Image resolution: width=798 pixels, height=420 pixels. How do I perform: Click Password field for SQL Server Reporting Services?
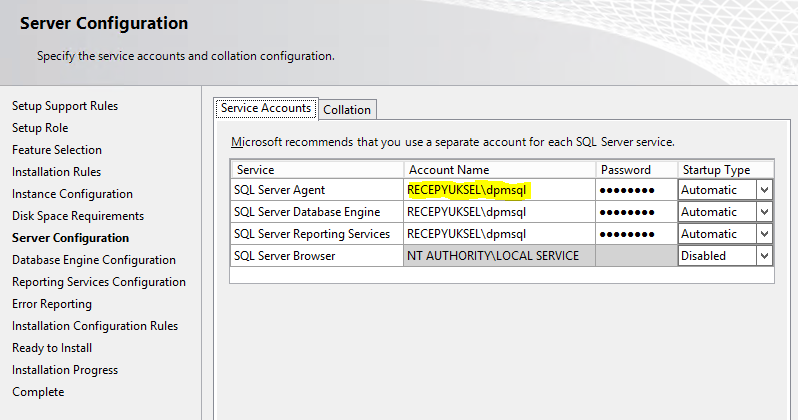(636, 234)
